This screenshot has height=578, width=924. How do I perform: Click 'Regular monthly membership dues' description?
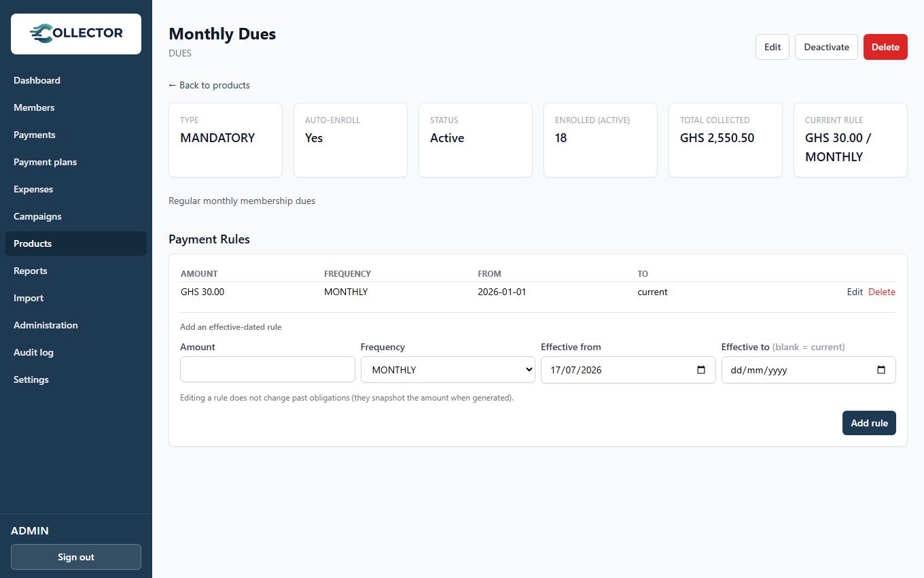pos(242,201)
